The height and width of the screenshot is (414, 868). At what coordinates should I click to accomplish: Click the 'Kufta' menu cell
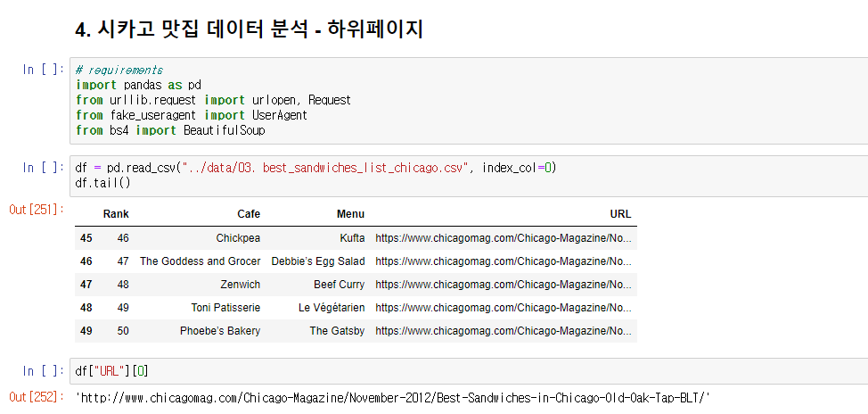click(x=352, y=238)
